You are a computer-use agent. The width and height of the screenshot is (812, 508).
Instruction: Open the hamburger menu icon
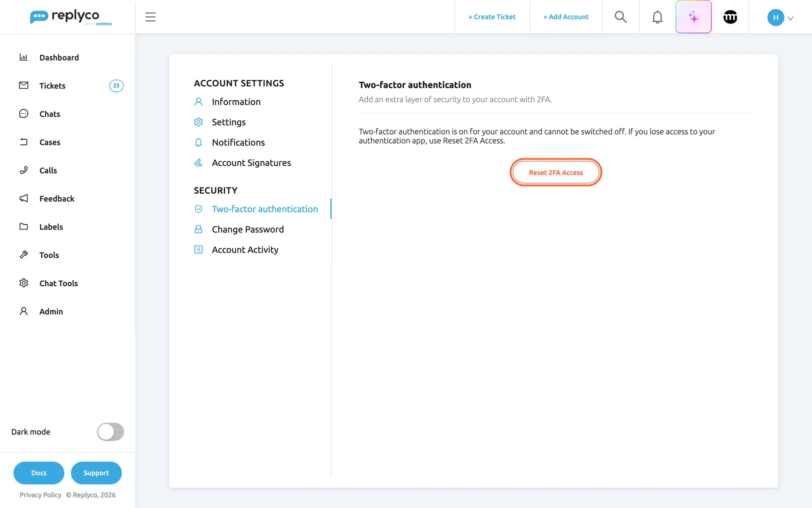150,17
